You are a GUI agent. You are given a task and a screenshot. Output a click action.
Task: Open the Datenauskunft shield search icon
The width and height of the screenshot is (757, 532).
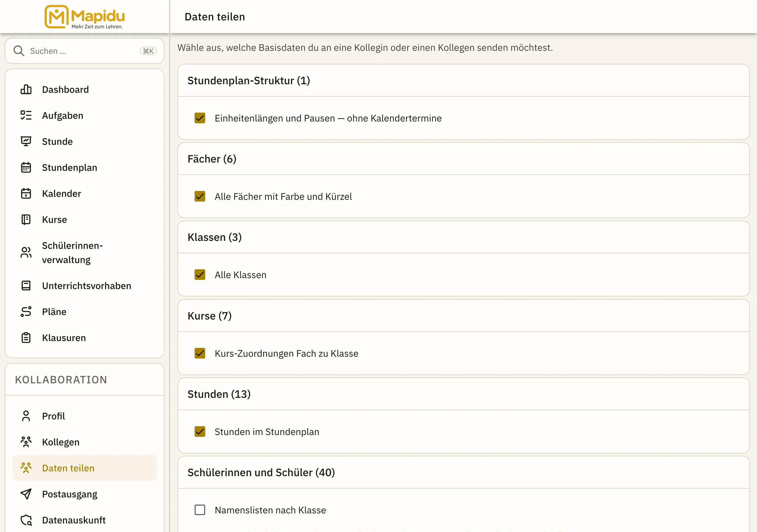point(26,520)
